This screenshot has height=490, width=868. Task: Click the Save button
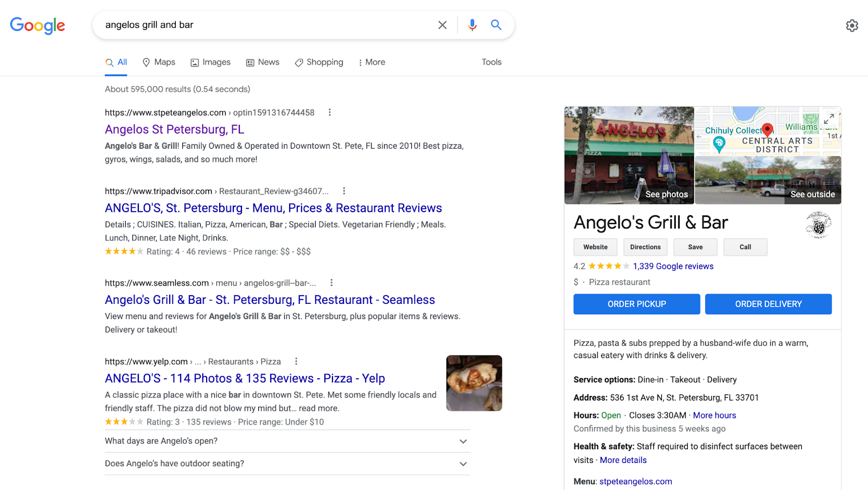(695, 247)
